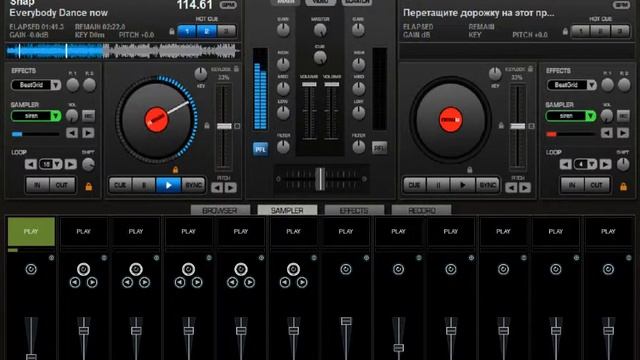Sync the left deck with SYNC button
The height and width of the screenshot is (360, 640).
[193, 185]
